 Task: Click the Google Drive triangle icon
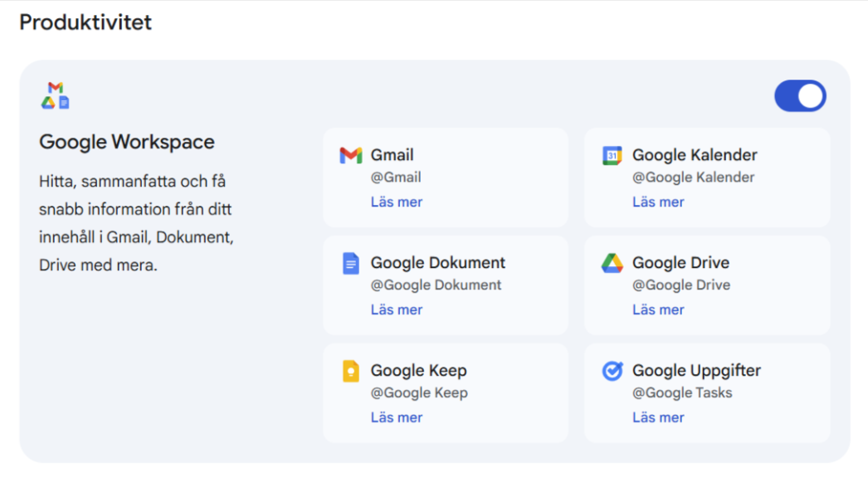coord(612,264)
